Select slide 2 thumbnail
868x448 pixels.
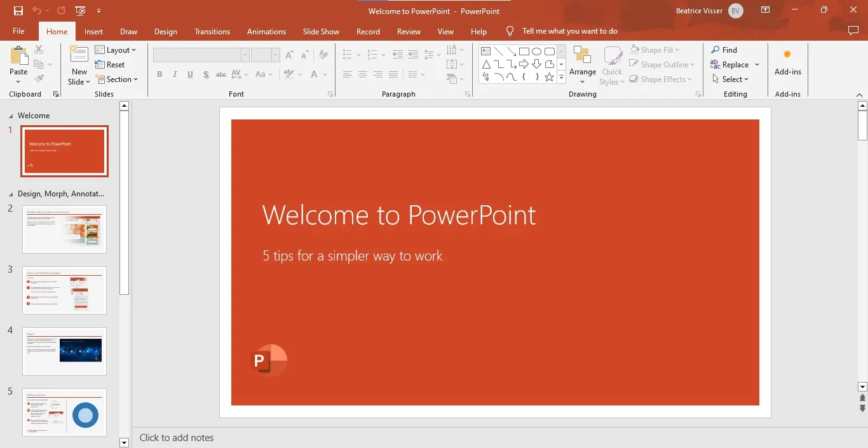[64, 229]
